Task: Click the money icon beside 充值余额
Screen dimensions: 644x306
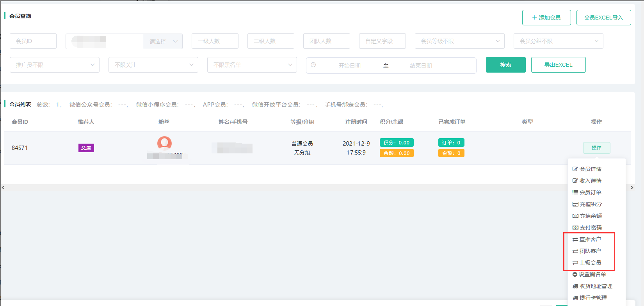Action: (575, 216)
